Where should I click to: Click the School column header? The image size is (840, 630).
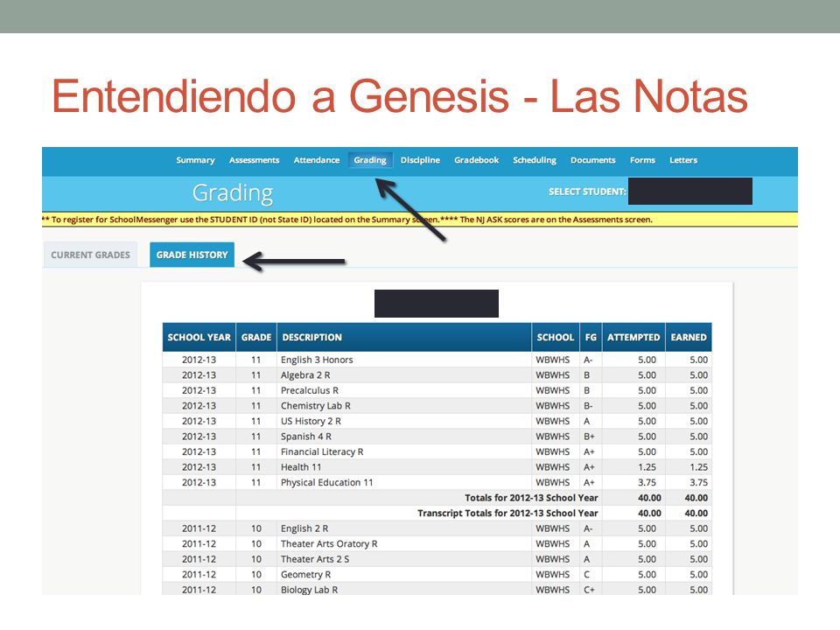[x=555, y=338]
